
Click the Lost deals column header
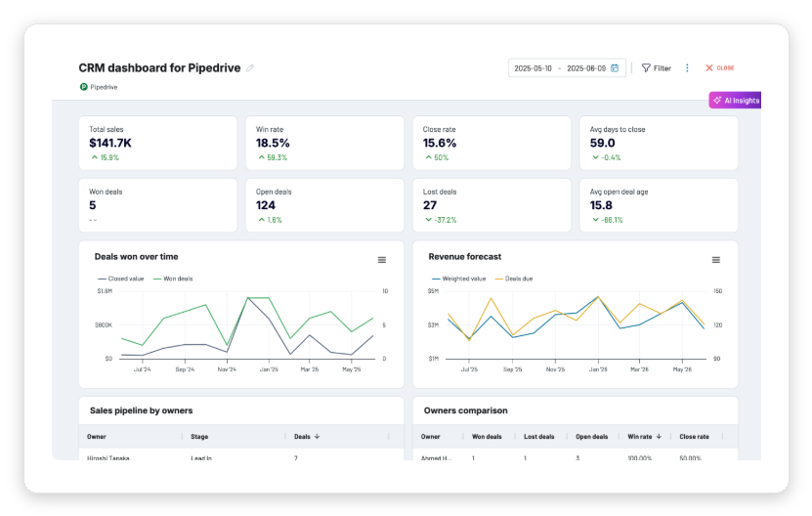pyautogui.click(x=539, y=437)
